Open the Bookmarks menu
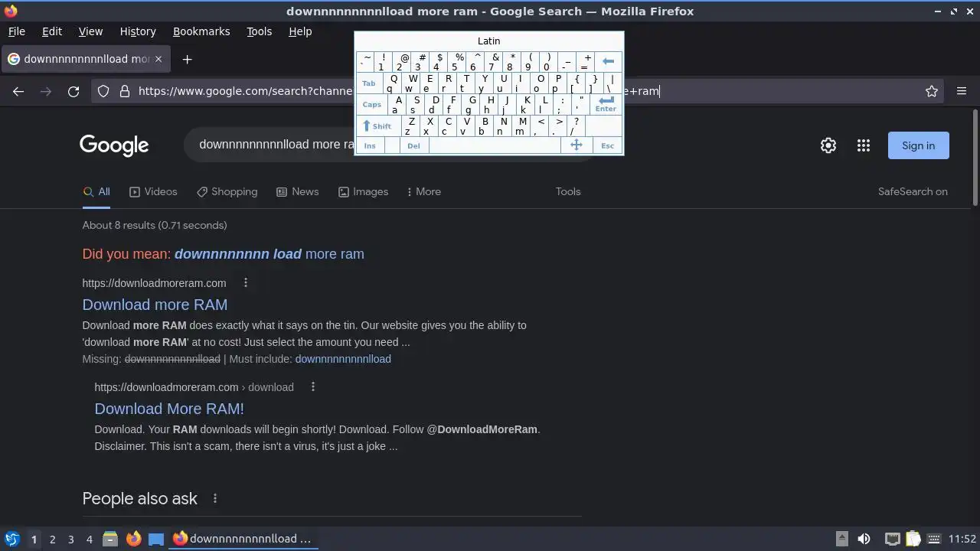 pos(201,31)
